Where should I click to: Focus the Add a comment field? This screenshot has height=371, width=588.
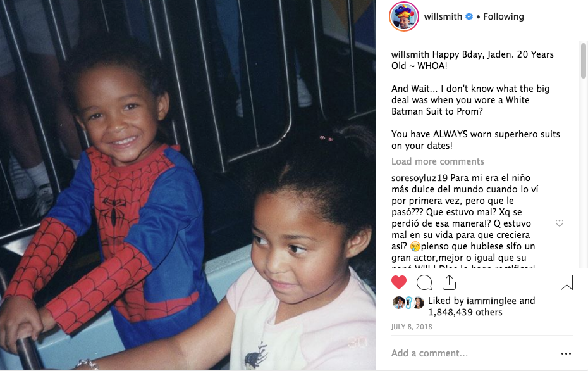click(472, 353)
